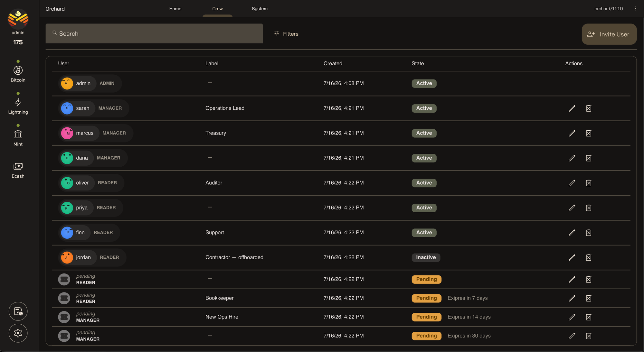Screen dimensions: 644x352
Task: Open the Ecash sidebar section
Action: tap(18, 170)
